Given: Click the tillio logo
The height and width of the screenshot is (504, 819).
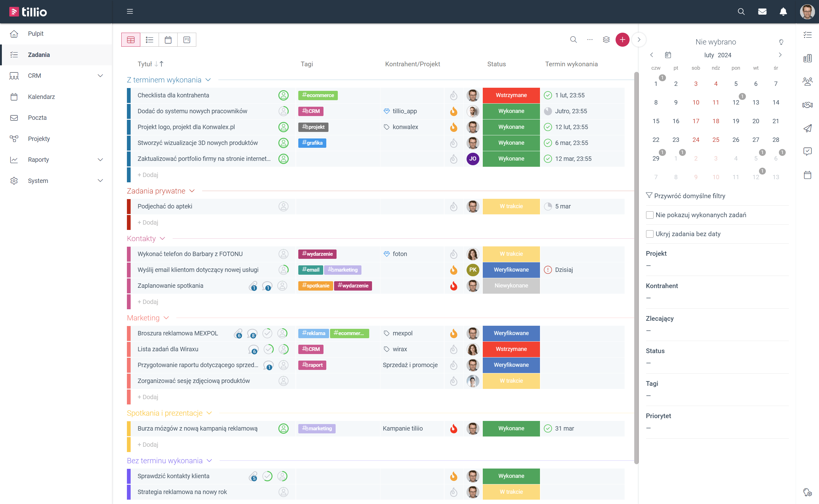Looking at the screenshot, I should click(28, 12).
